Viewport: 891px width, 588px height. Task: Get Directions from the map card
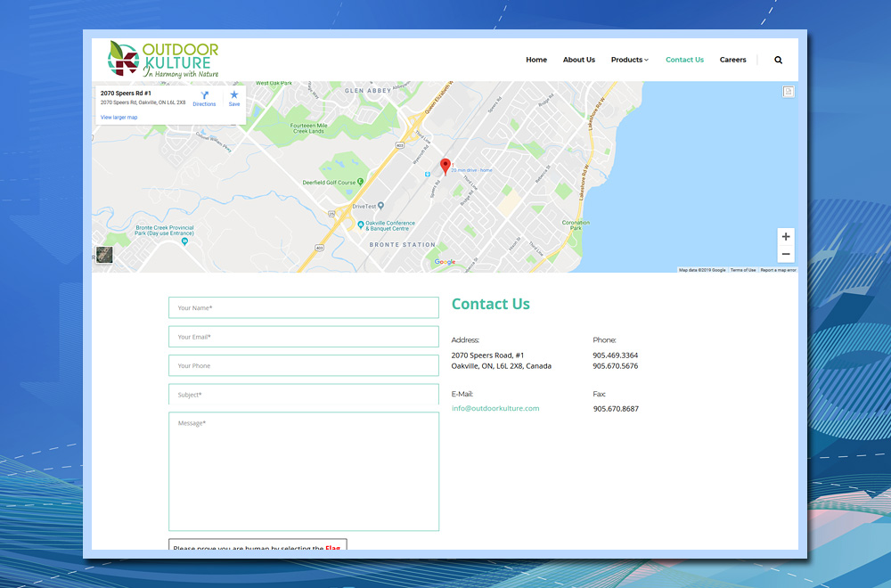(204, 99)
